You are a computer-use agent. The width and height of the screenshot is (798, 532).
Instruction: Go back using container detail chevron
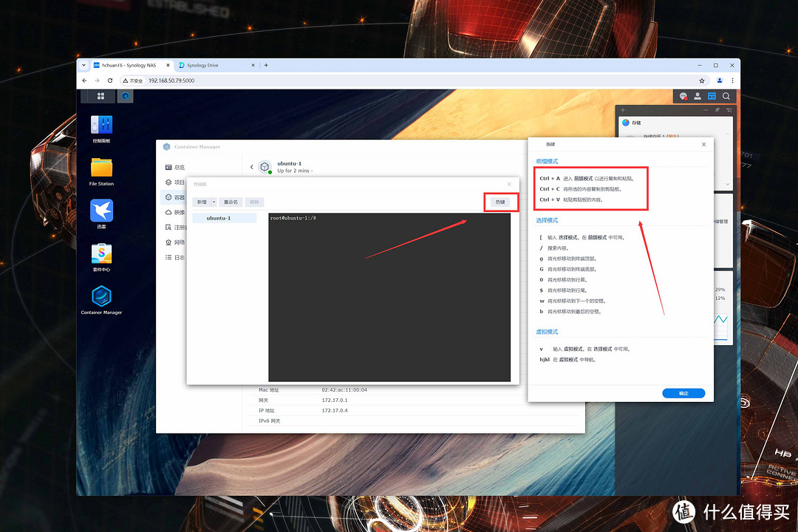coord(251,167)
